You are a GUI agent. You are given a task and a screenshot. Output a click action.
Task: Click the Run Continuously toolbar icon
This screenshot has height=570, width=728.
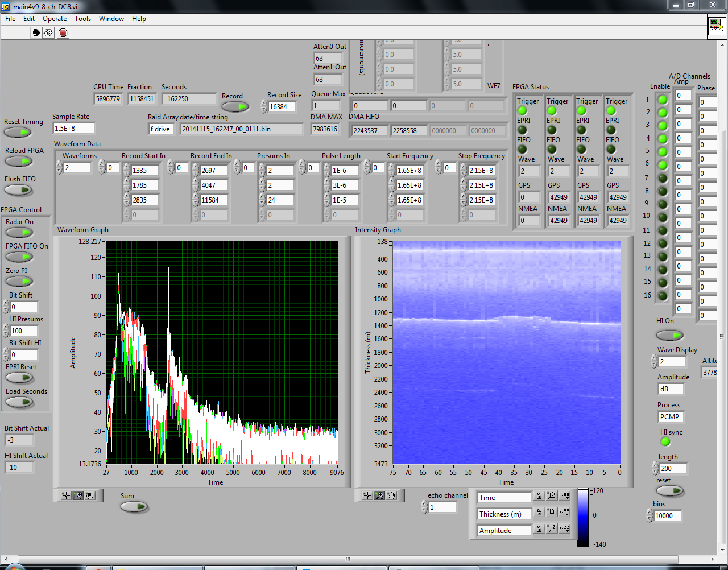tap(48, 32)
